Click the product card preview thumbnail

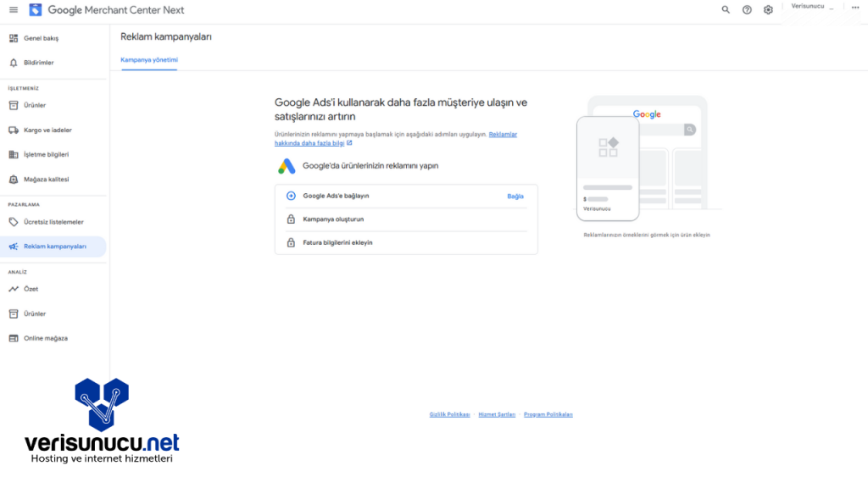coord(608,169)
